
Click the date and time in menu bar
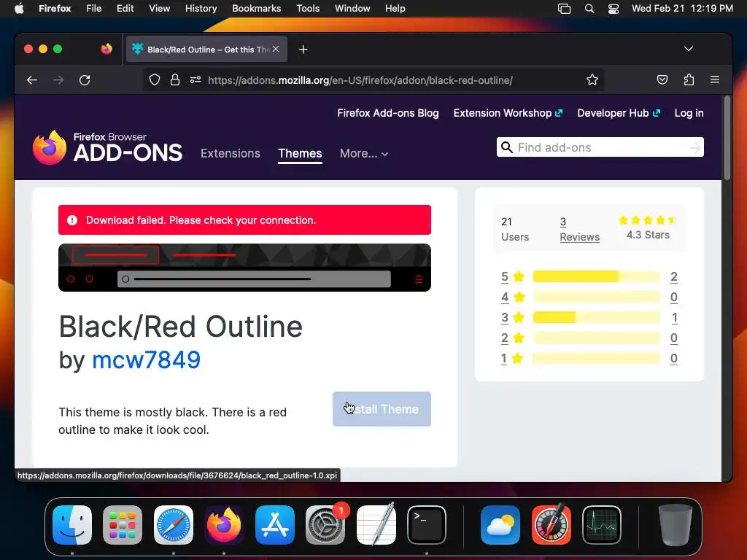[x=682, y=9]
